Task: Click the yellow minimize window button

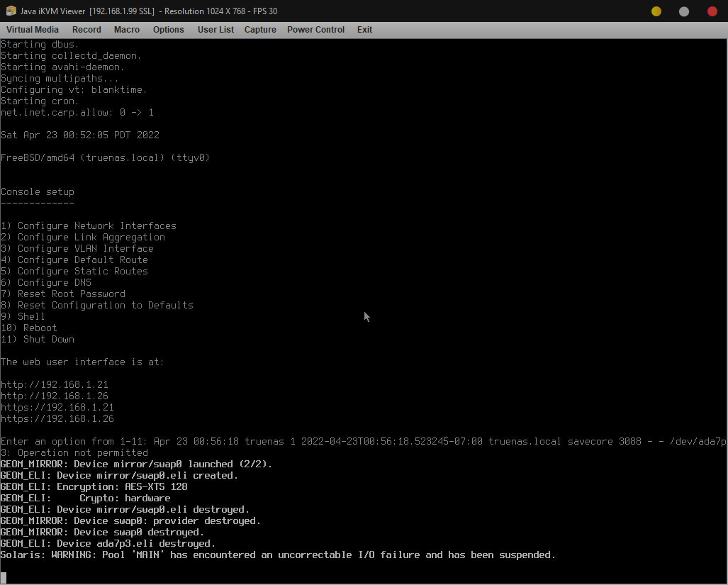Action: [656, 11]
